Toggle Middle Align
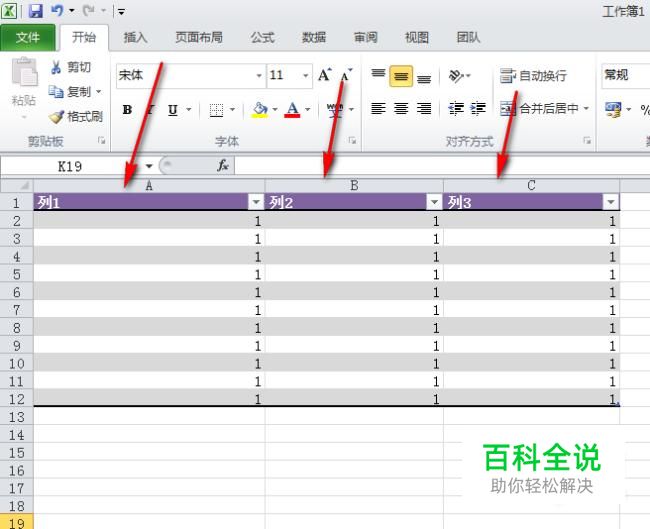Viewport: 650px width, 529px height. tap(401, 76)
